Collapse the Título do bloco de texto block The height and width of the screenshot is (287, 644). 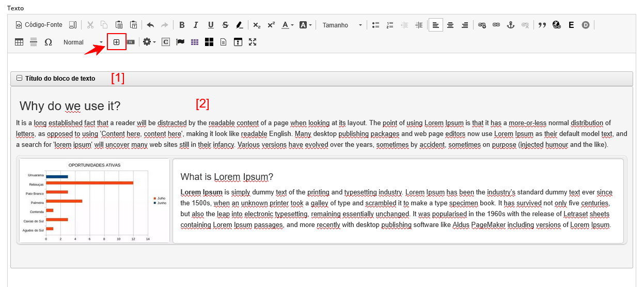click(19, 79)
